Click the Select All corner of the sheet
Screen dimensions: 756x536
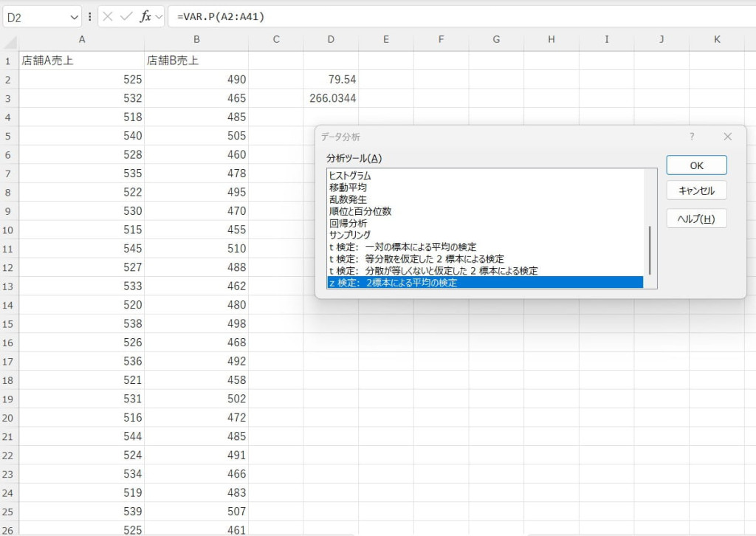(10, 40)
